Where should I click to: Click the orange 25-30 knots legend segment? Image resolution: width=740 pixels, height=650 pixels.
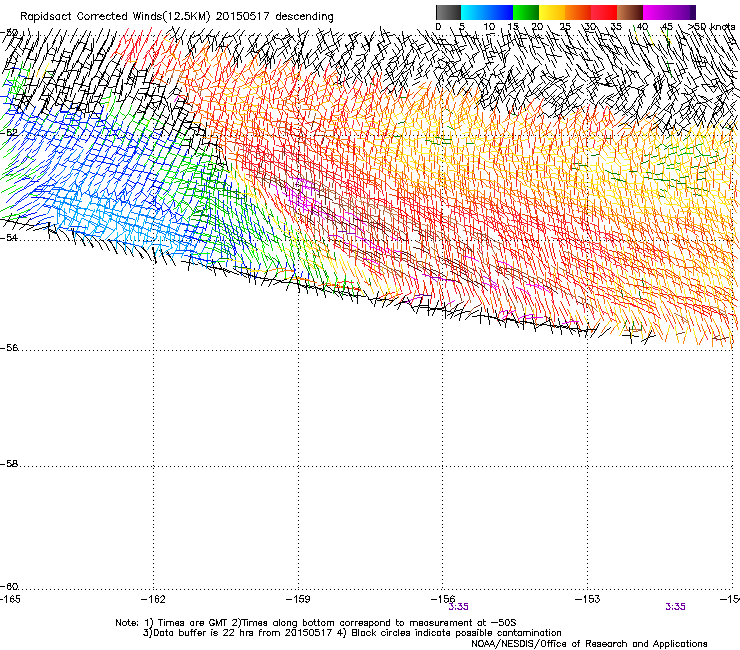click(578, 12)
